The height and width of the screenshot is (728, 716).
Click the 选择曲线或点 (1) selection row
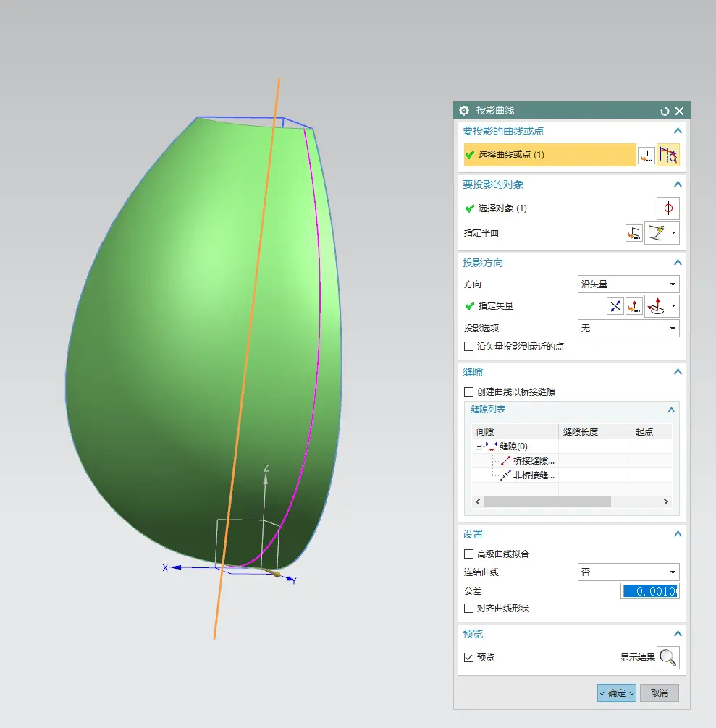pyautogui.click(x=549, y=155)
